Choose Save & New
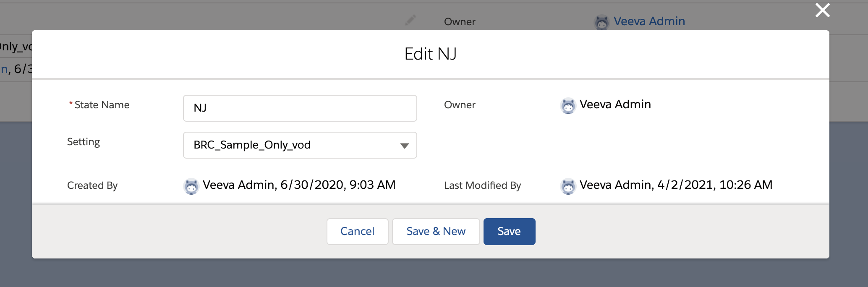This screenshot has height=287, width=868. click(436, 232)
